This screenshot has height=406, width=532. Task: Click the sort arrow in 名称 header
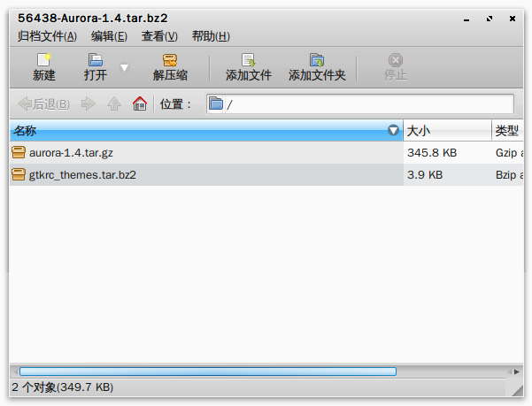click(x=393, y=130)
